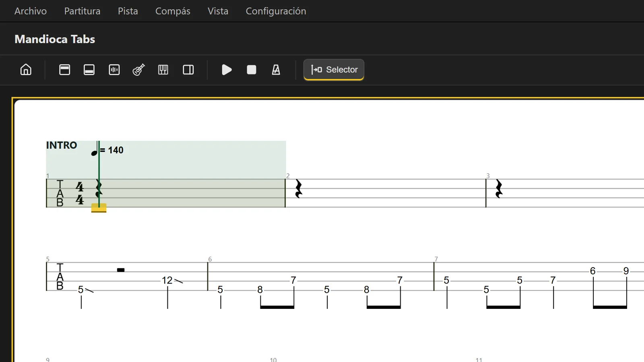Click the tempo marking 140
Screen dimensions: 644x362
click(x=116, y=150)
